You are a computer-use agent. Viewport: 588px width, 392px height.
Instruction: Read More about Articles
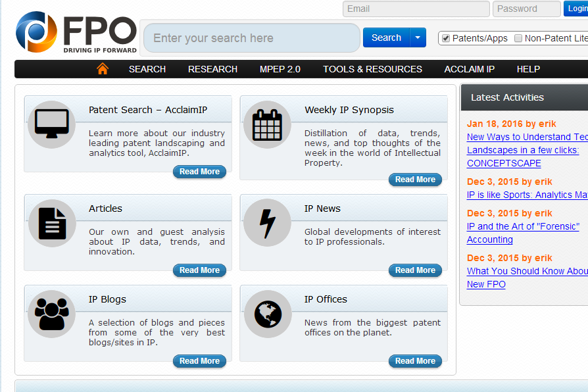coord(199,270)
